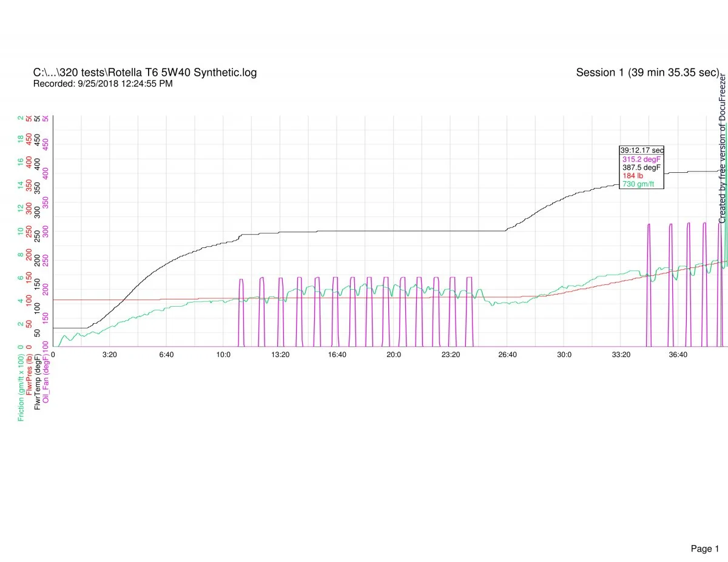Click the Rotella T6 5W40 Synthetic.log file title
This screenshot has width=728, height=562.
coord(144,73)
